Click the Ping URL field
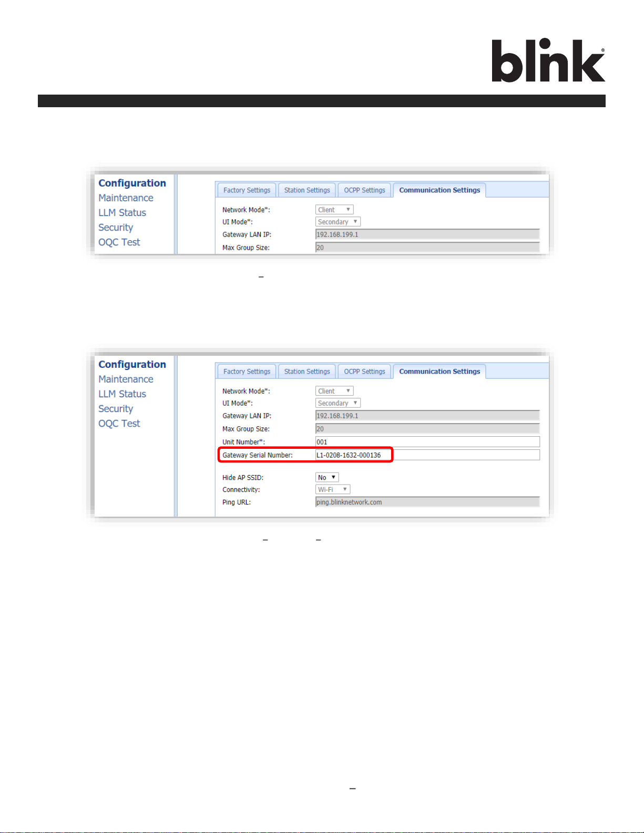 [x=427, y=502]
